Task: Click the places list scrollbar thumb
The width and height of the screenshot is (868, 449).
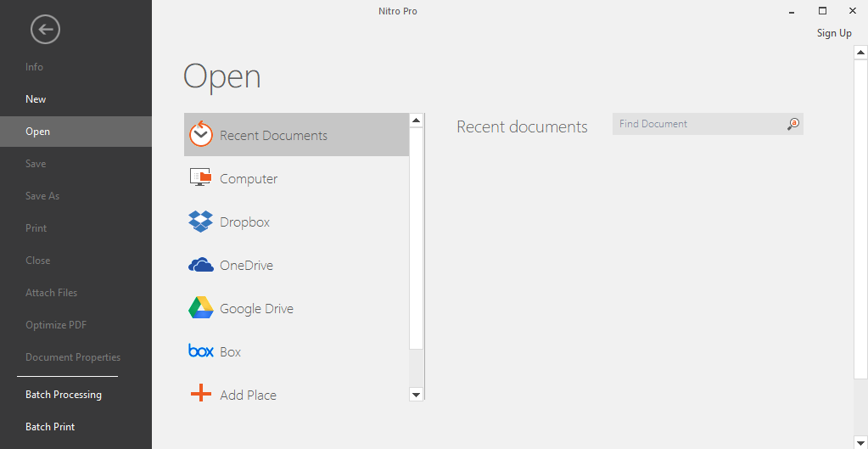Action: tap(417, 238)
